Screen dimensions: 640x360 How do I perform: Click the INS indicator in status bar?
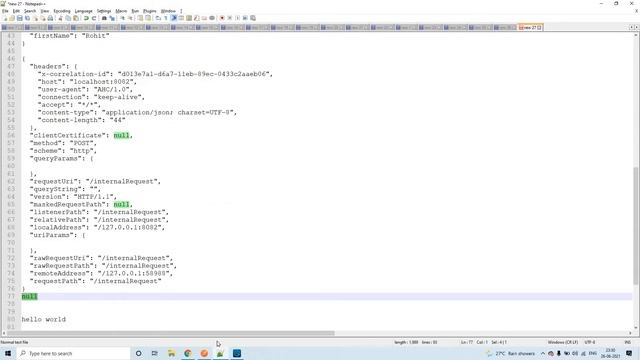[x=627, y=342]
